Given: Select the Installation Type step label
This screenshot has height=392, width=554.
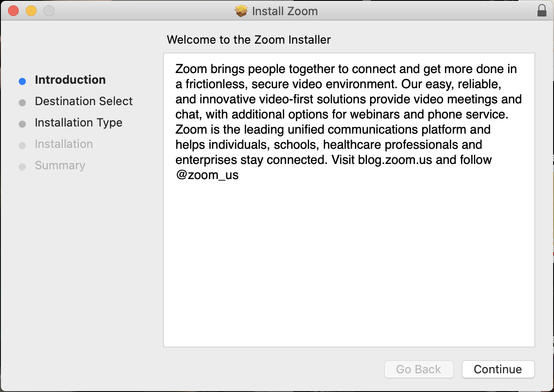Looking at the screenshot, I should 78,122.
